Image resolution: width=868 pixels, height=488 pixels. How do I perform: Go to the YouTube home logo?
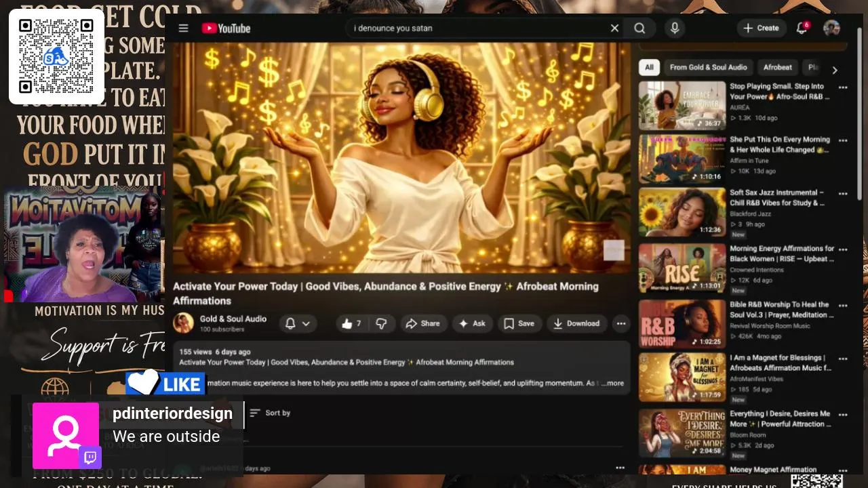pos(226,28)
